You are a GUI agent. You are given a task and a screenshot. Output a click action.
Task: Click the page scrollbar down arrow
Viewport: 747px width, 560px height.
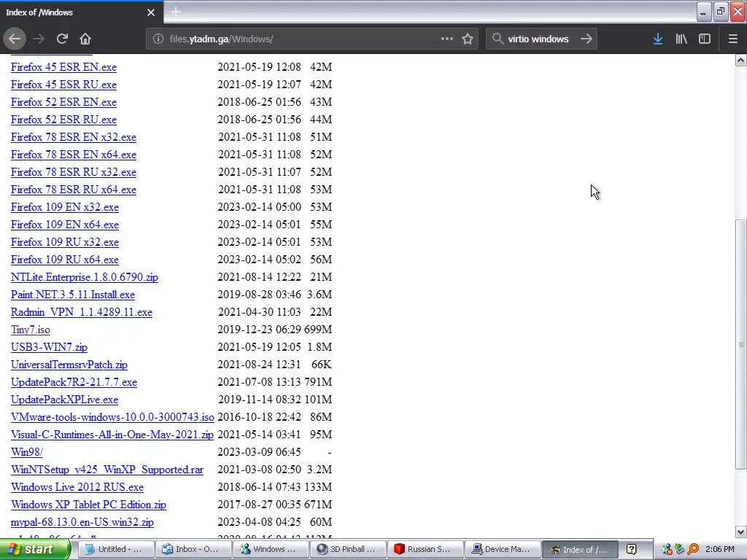(x=741, y=532)
